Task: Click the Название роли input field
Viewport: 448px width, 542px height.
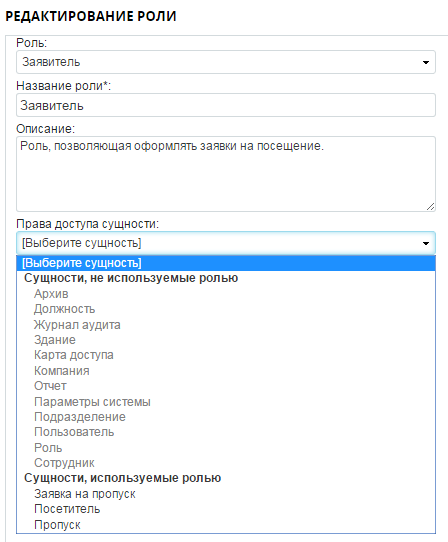Action: (x=226, y=105)
